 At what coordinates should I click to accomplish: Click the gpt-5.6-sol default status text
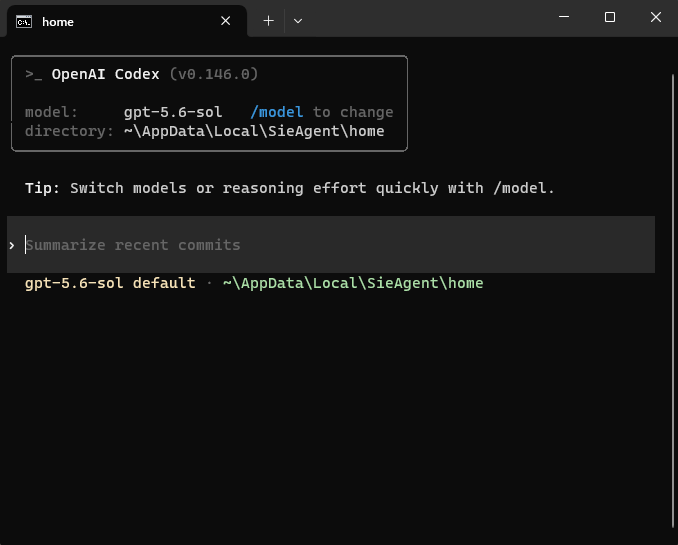click(110, 283)
